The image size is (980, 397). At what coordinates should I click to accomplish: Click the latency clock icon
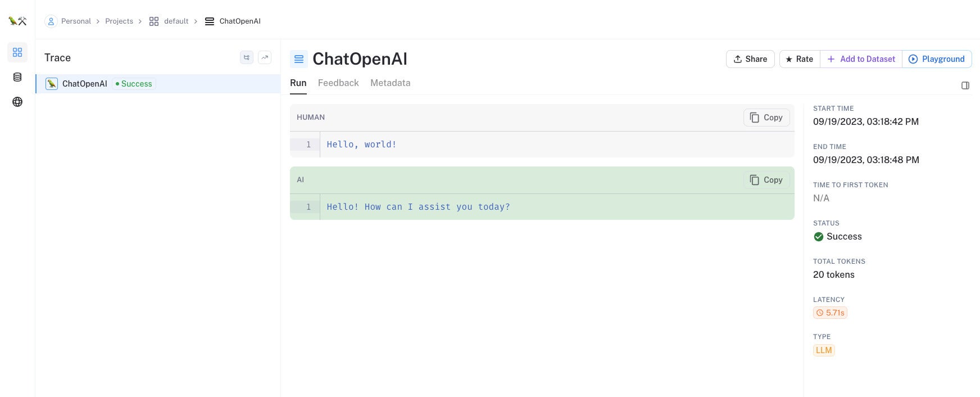click(820, 313)
